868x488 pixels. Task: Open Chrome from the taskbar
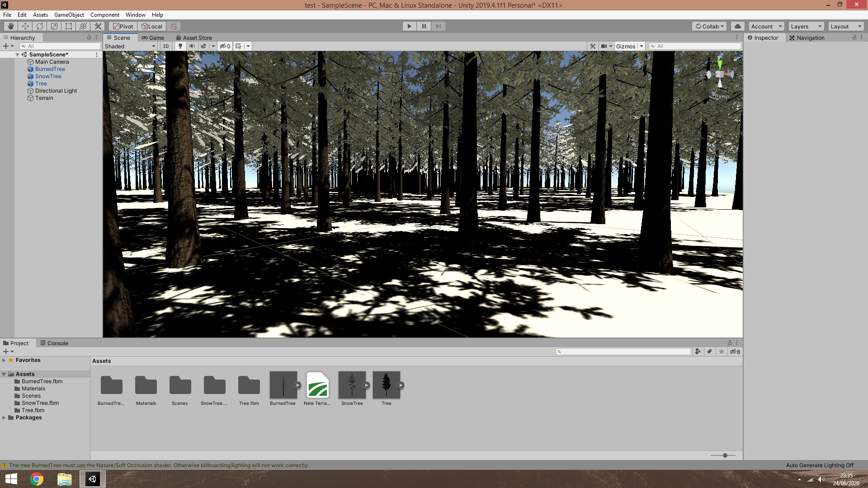[x=37, y=479]
